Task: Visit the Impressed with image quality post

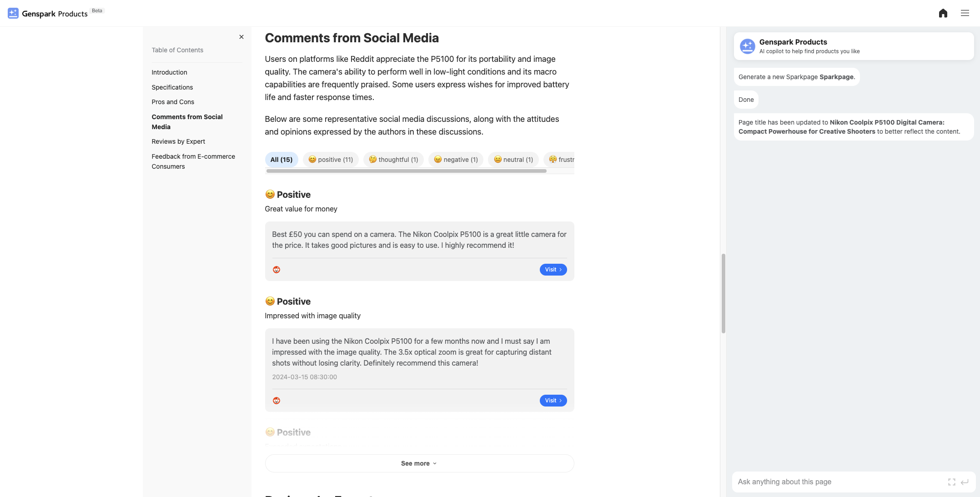Action: (553, 401)
